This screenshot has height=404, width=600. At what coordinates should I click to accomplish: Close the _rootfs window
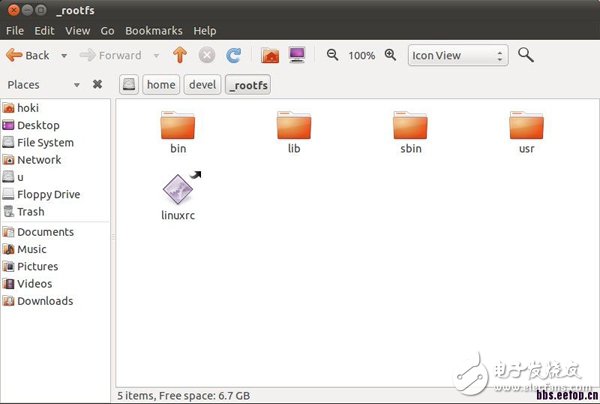point(13,10)
